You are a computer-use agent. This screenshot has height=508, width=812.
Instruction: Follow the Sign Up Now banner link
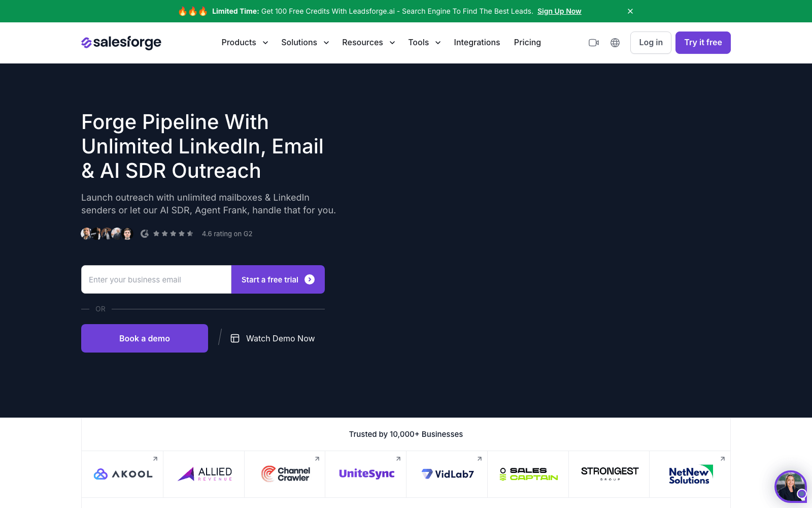[x=559, y=11]
